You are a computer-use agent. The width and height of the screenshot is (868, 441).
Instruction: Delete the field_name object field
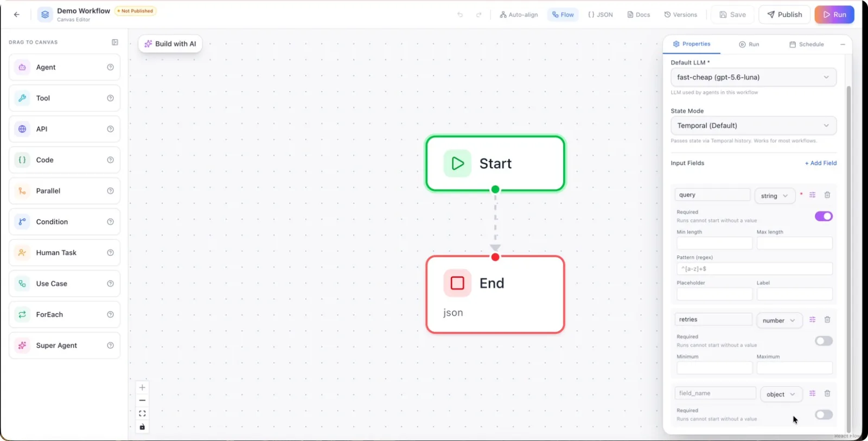(827, 393)
